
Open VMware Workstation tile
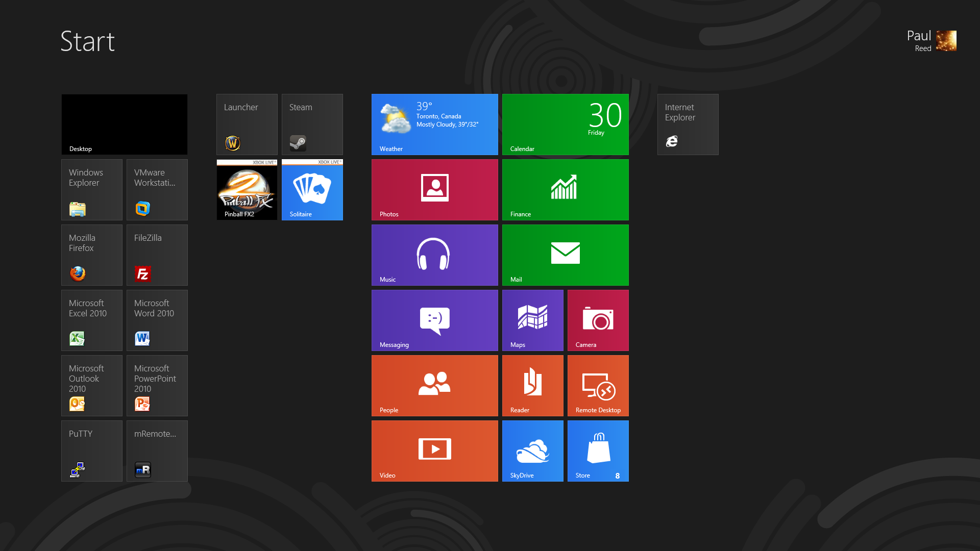157,190
